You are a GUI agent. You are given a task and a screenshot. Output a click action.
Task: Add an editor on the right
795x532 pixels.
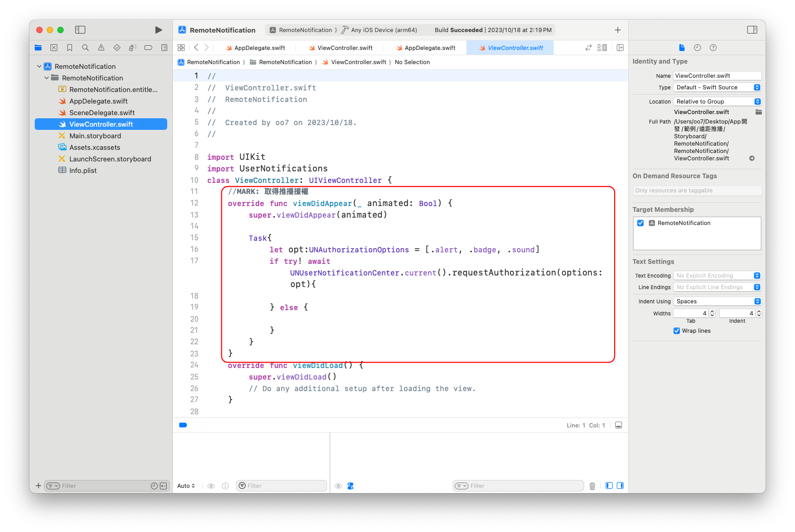(620, 48)
